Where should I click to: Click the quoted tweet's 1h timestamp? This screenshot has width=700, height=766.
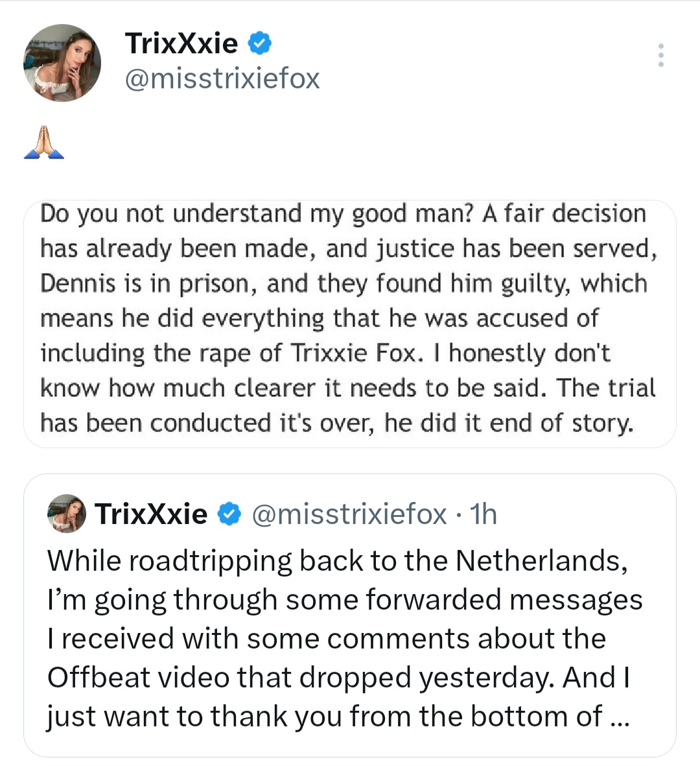coord(484,514)
